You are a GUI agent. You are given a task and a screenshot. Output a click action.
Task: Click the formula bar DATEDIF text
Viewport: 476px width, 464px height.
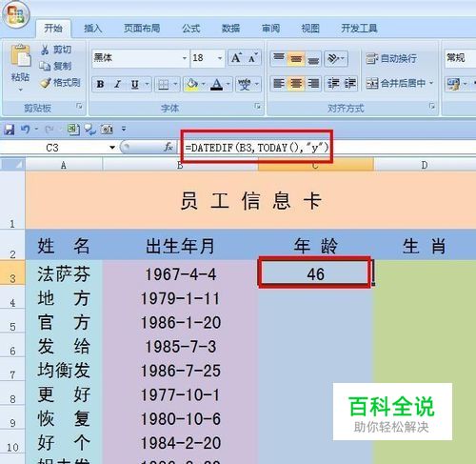[x=257, y=148]
